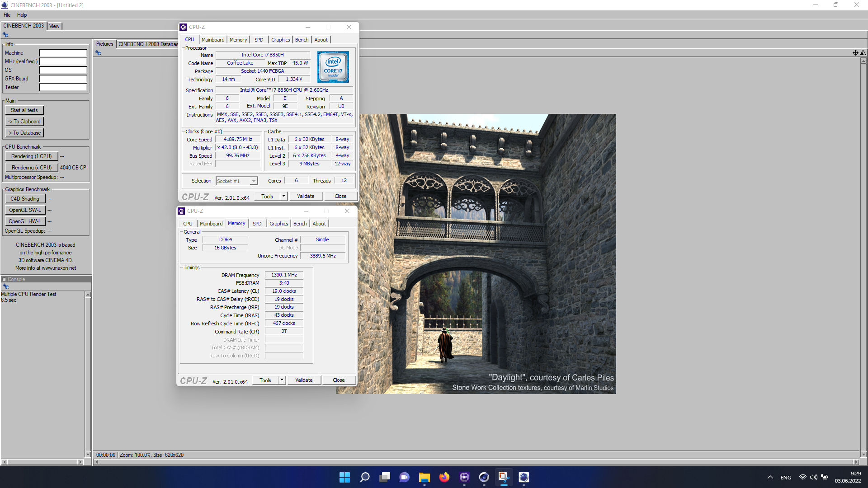
Task: Open About tab in upper CPU-Z window
Action: [x=321, y=40]
